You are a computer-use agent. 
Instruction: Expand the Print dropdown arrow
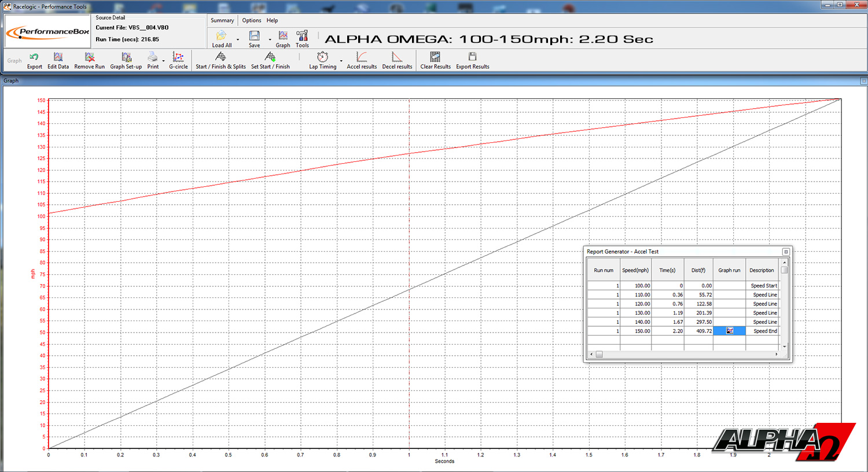click(x=164, y=61)
